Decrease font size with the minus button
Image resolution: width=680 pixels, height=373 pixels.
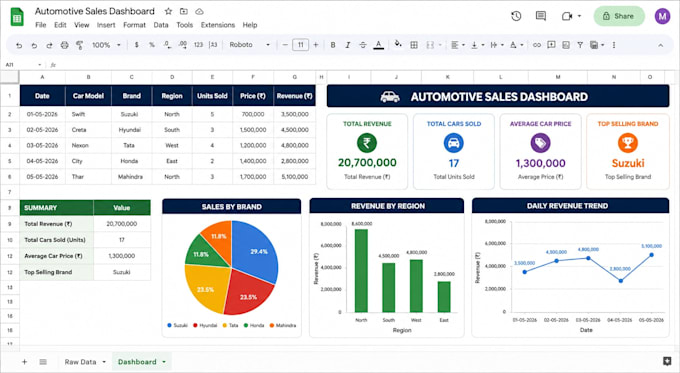(x=285, y=45)
